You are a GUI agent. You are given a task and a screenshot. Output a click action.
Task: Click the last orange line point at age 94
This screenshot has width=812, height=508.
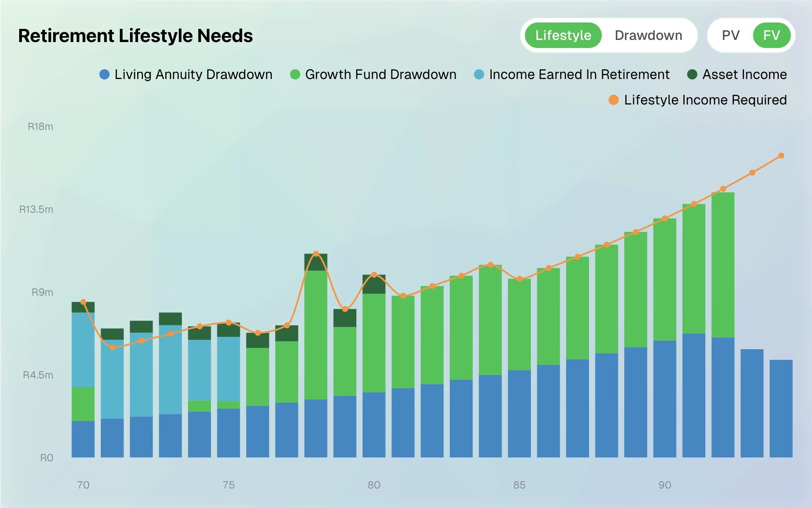click(781, 156)
